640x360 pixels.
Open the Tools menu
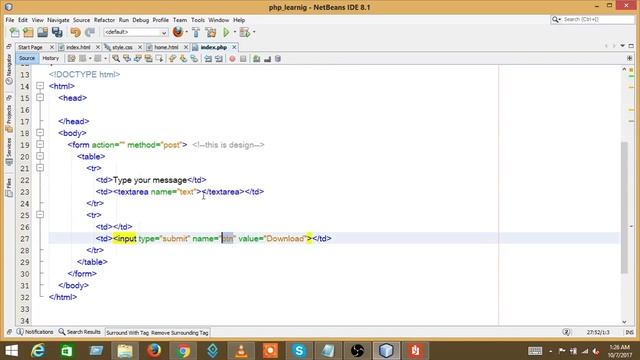click(198, 20)
